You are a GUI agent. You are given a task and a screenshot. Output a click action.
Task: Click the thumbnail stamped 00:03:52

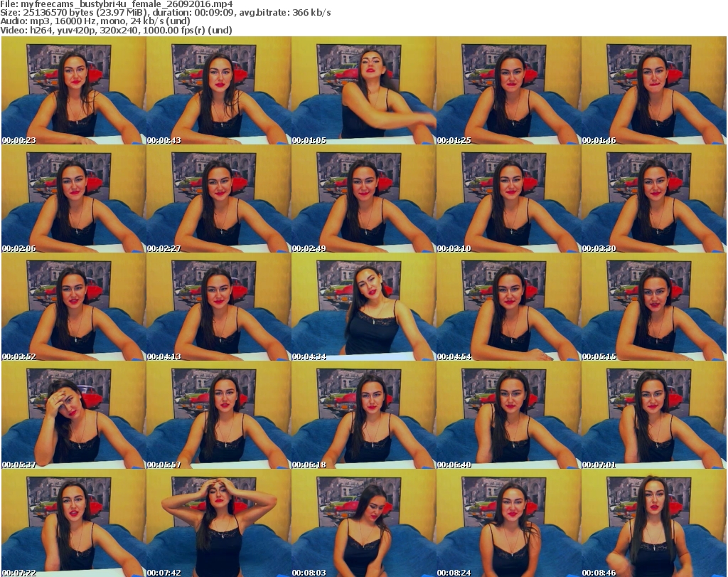point(74,307)
